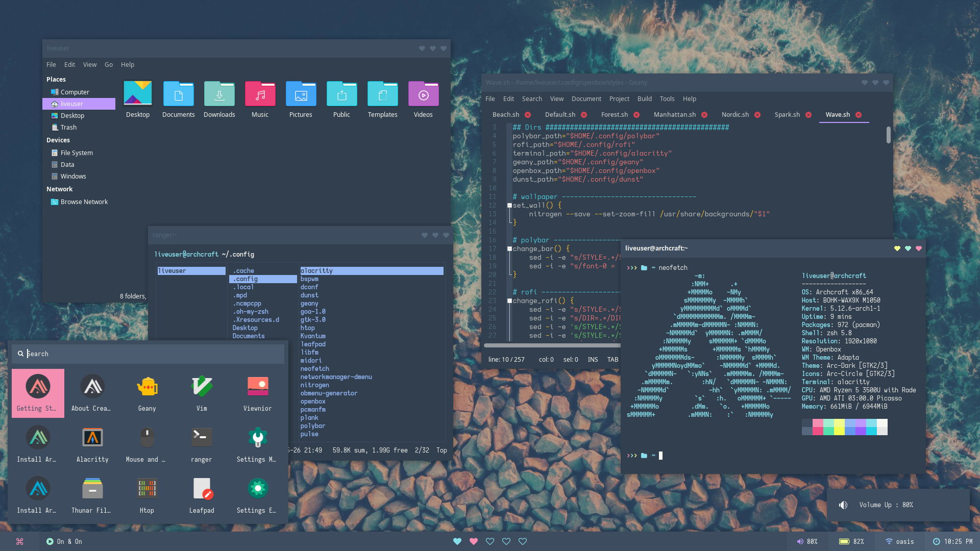
Task: Open File System under Devices
Action: tap(79, 153)
